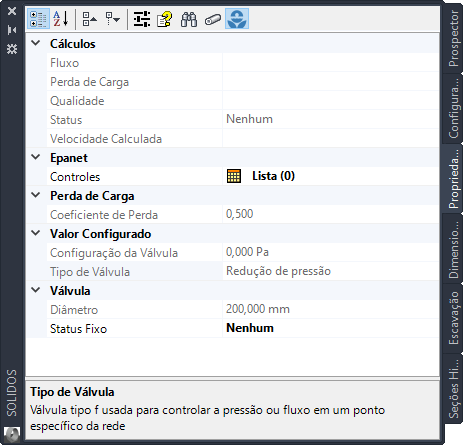Viewport: 463px width, 445px height.
Task: Click the collapse all categories icon
Action: pyautogui.click(x=89, y=19)
